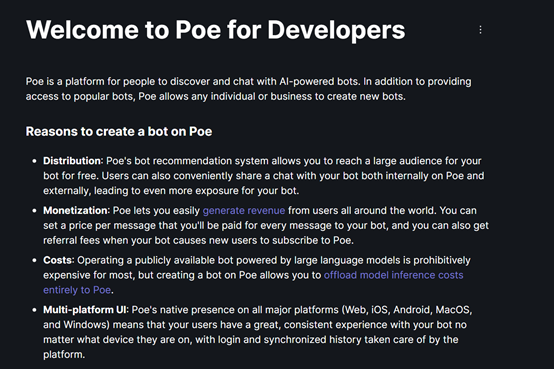Open the "offload model inference costs" link
The height and width of the screenshot is (369, 554).
[394, 275]
